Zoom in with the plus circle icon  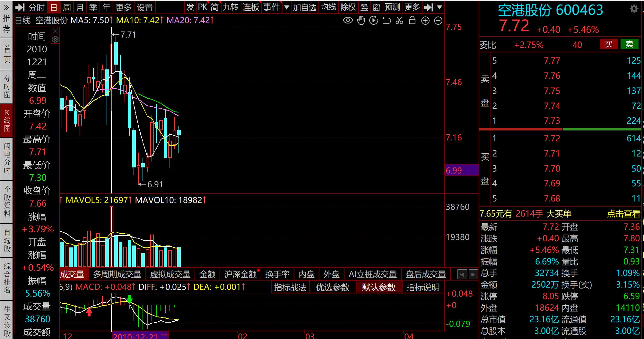425,21
